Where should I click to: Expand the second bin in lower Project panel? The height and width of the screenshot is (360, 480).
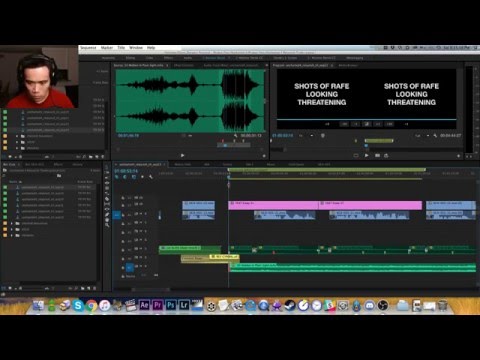coord(12,229)
